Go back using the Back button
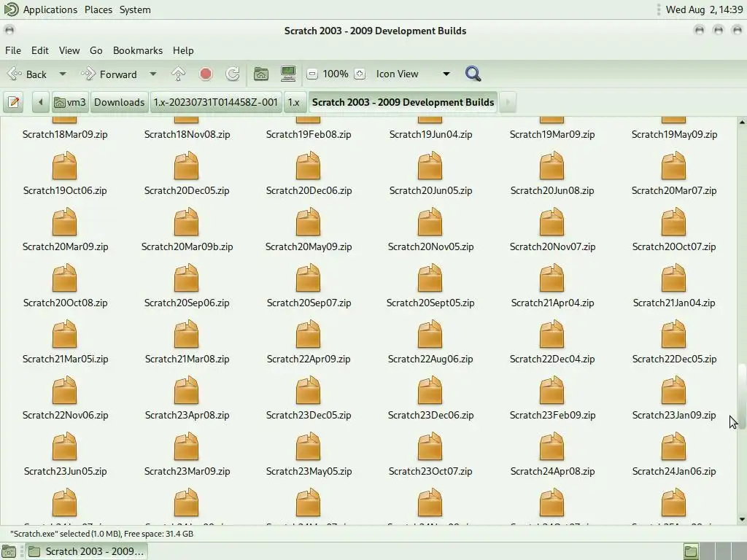 point(27,74)
